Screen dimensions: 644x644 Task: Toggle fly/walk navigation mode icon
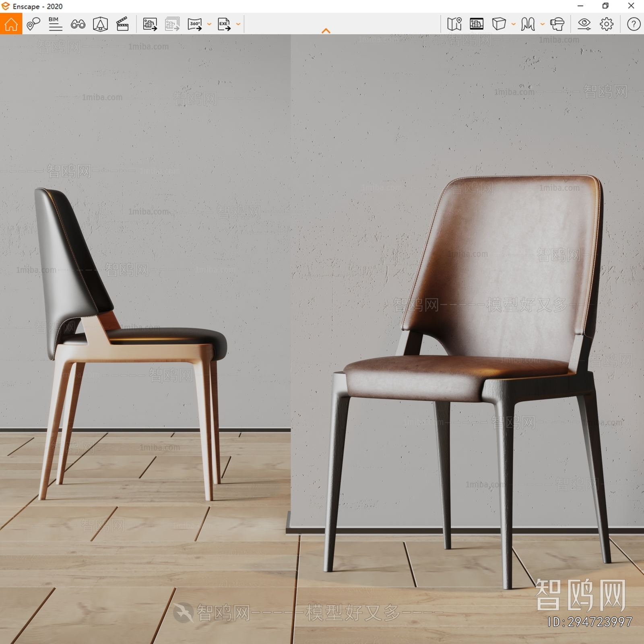528,24
